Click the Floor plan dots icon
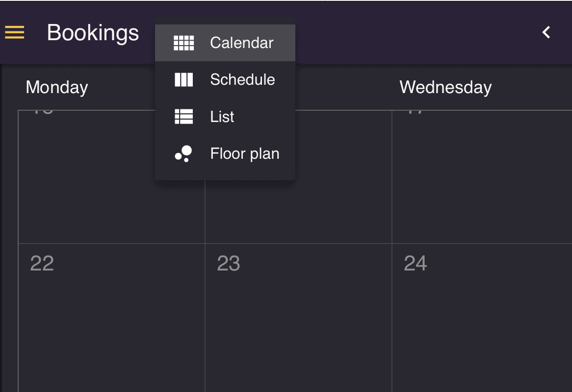Viewport: 572px width, 392px height. (183, 153)
